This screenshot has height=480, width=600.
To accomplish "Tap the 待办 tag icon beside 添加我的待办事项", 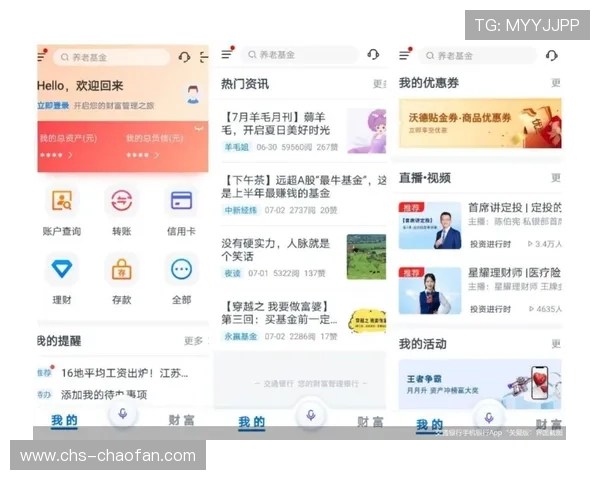I will [44, 394].
